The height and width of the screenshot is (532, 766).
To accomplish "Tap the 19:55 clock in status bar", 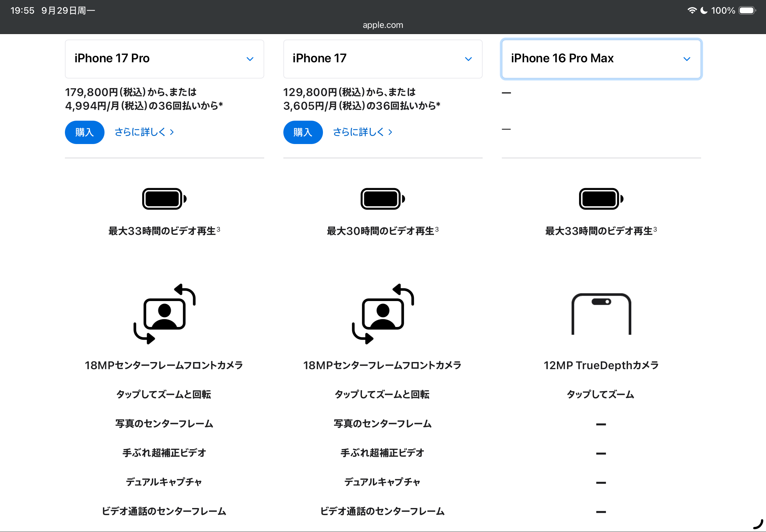I will pos(22,10).
